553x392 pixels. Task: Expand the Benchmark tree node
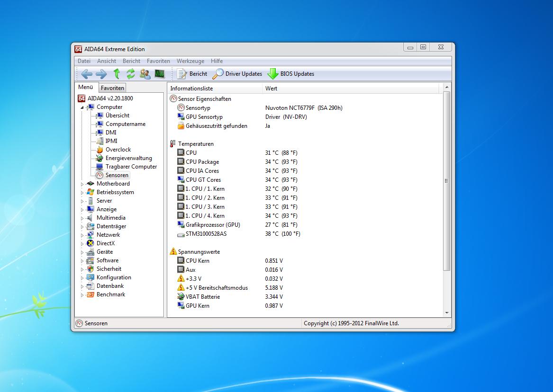coord(82,295)
